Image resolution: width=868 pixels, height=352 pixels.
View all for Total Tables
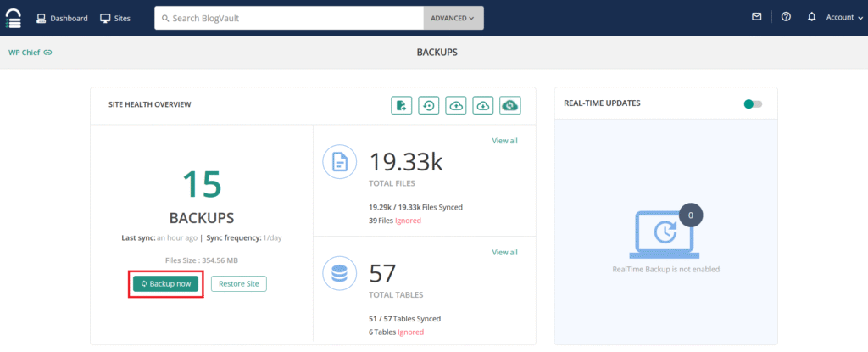pyautogui.click(x=505, y=252)
